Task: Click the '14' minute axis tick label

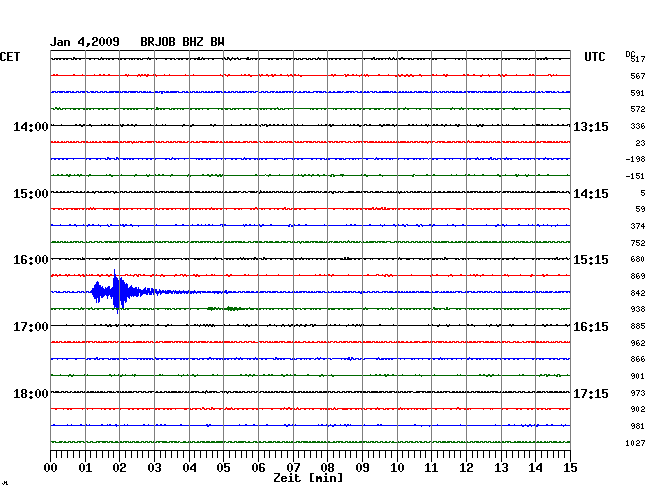Action: [535, 468]
